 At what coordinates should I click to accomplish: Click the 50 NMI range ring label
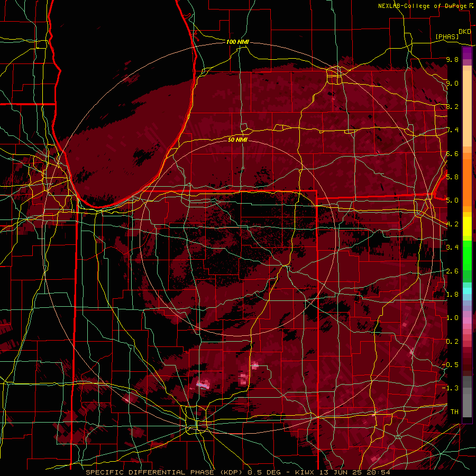[237, 140]
